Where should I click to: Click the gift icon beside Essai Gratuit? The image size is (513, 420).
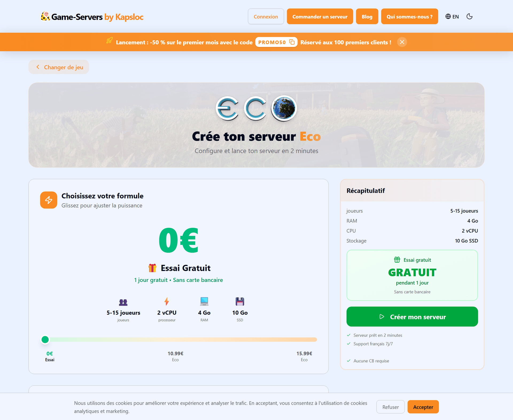[x=152, y=268]
